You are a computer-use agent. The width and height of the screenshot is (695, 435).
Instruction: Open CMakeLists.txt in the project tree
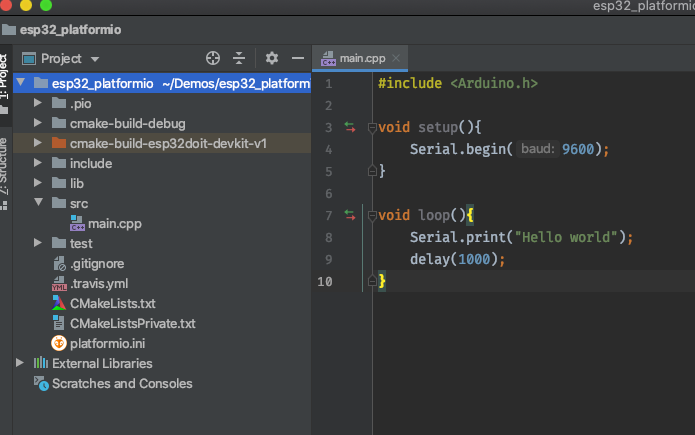(x=112, y=303)
